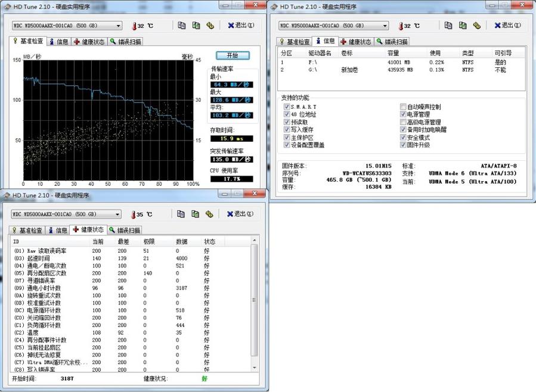
Task: Toggle 自动噪声控制 checkbox
Action: pos(403,107)
